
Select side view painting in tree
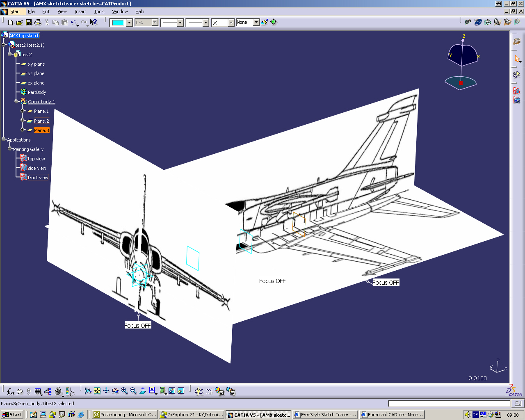coord(37,168)
